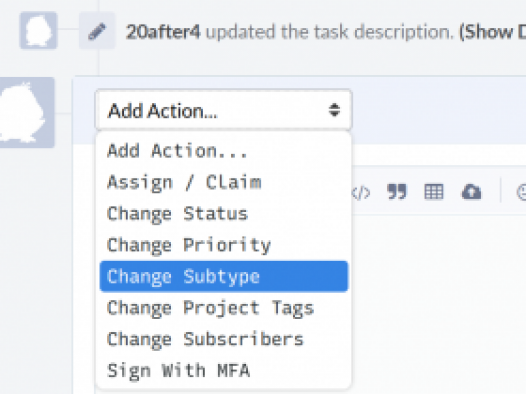
Task: Insert code block using the angle-bracket icon
Action: coord(361,192)
